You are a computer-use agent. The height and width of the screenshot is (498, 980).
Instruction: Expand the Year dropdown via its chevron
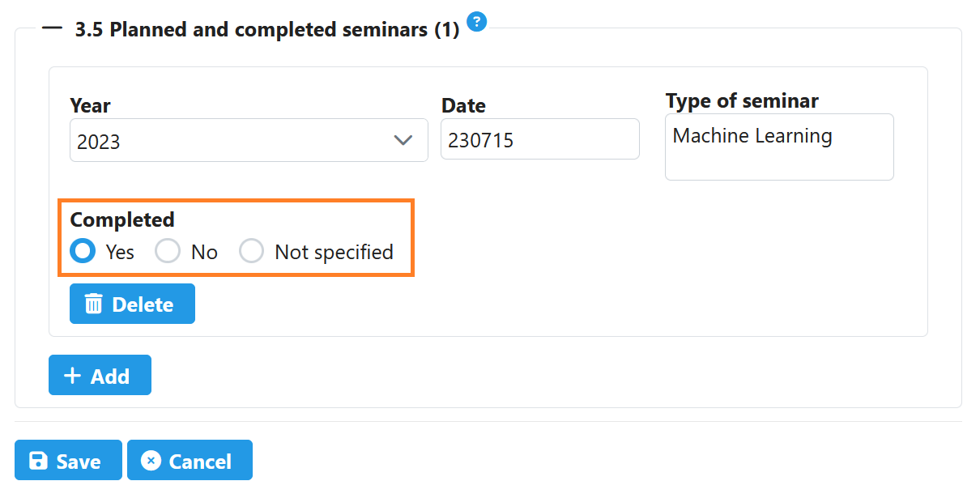tap(403, 139)
